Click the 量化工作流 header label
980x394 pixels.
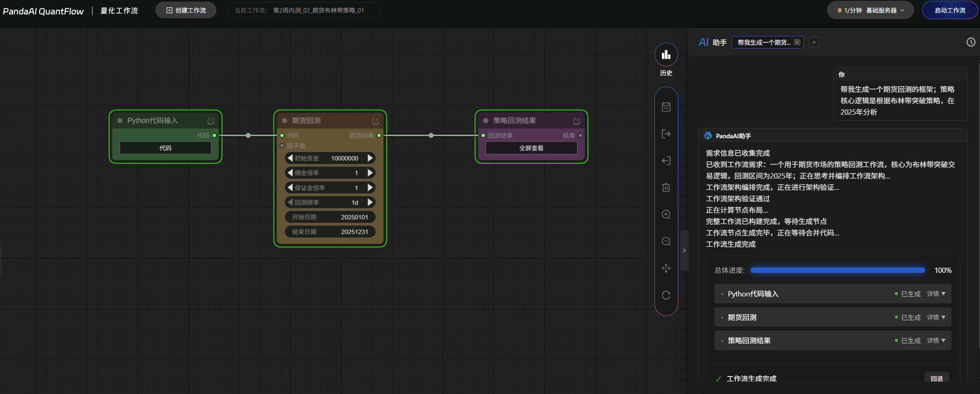[x=119, y=11]
